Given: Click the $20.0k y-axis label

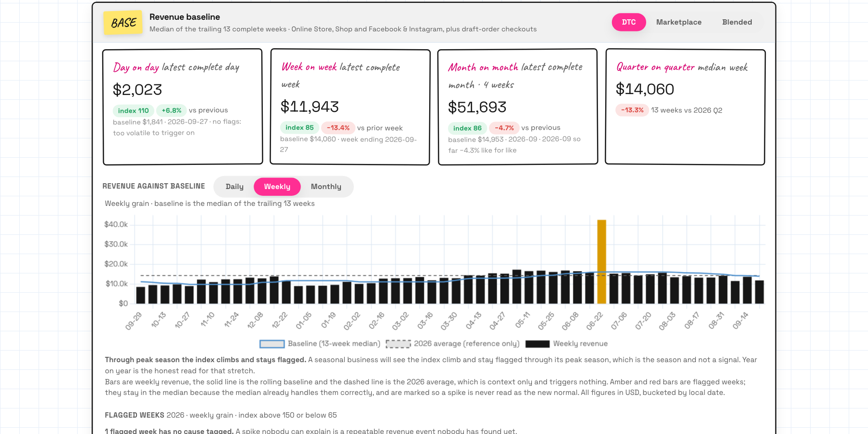Looking at the screenshot, I should [x=116, y=264].
